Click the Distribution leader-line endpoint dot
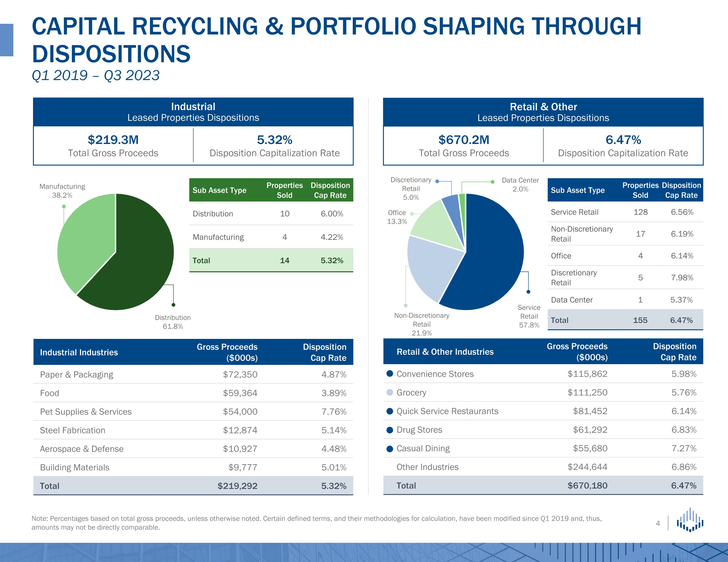The height and width of the screenshot is (562, 728). [x=173, y=304]
